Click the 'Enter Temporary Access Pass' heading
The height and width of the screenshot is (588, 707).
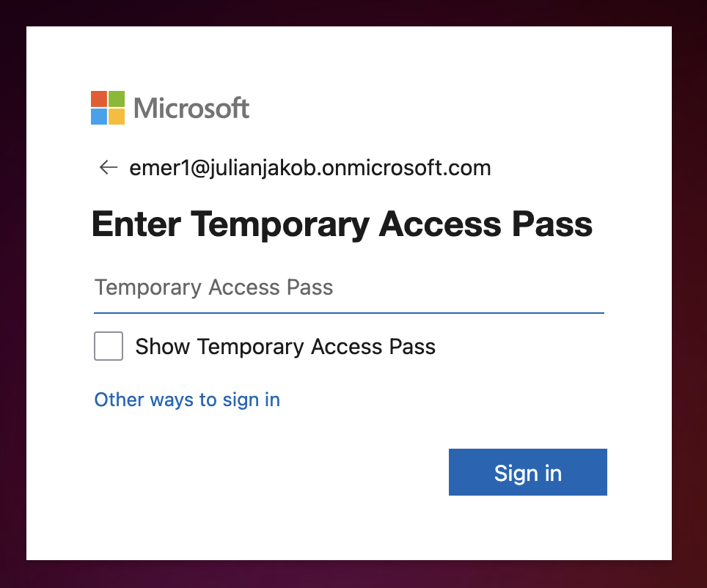(x=342, y=224)
